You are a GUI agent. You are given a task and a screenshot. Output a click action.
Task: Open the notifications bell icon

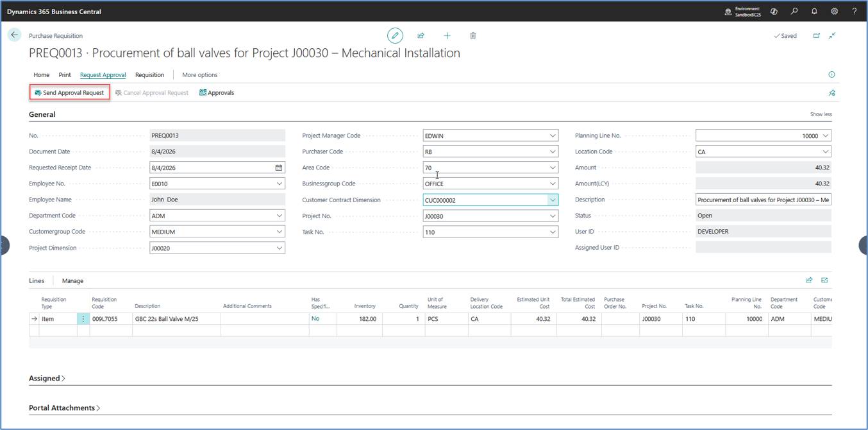tap(814, 11)
